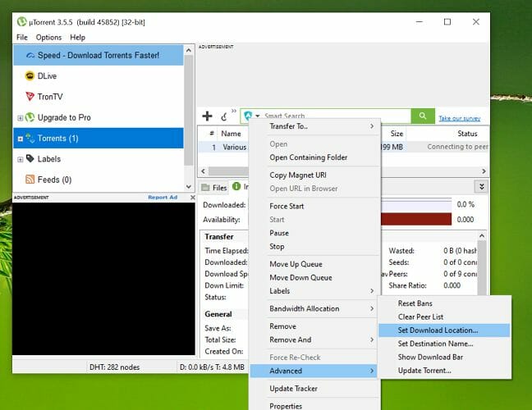Image resolution: width=532 pixels, height=410 pixels.
Task: Click the Size column header
Action: pos(397,134)
